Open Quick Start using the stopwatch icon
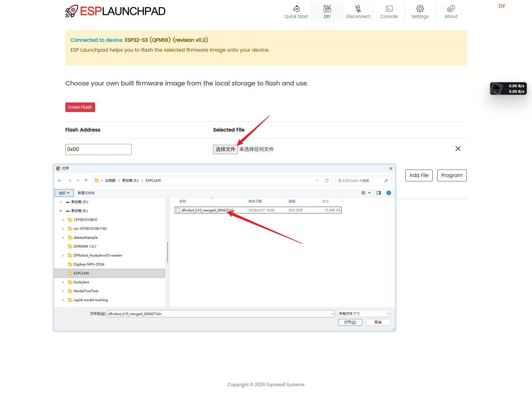 tap(296, 9)
